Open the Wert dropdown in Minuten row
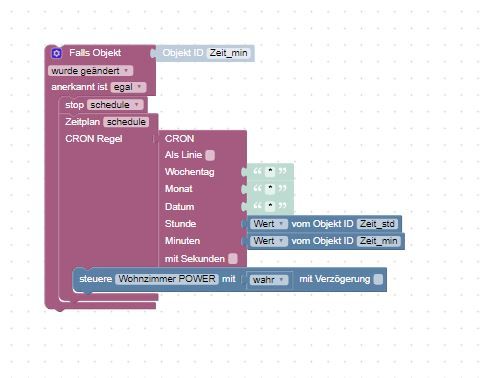This screenshot has width=485, height=378. coord(269,241)
